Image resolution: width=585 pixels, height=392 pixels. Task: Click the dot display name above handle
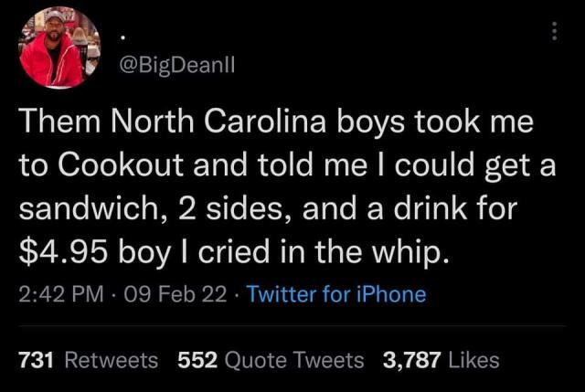(x=126, y=37)
